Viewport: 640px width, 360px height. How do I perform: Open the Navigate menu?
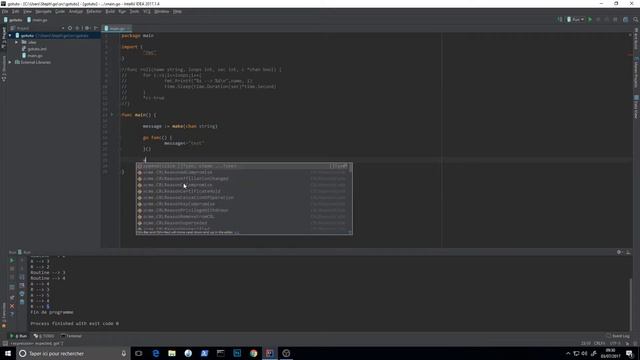pos(43,12)
